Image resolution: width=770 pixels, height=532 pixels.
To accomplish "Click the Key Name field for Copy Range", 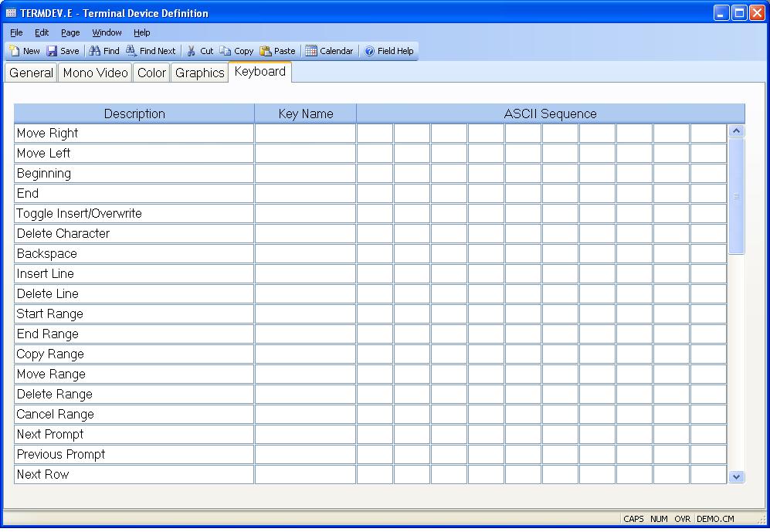I will tap(305, 354).
